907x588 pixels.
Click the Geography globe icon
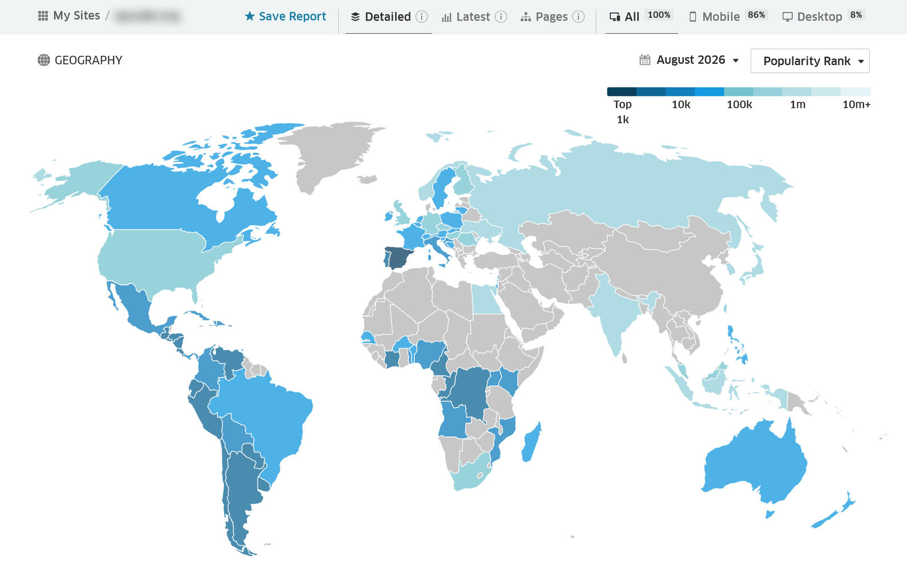coord(44,60)
